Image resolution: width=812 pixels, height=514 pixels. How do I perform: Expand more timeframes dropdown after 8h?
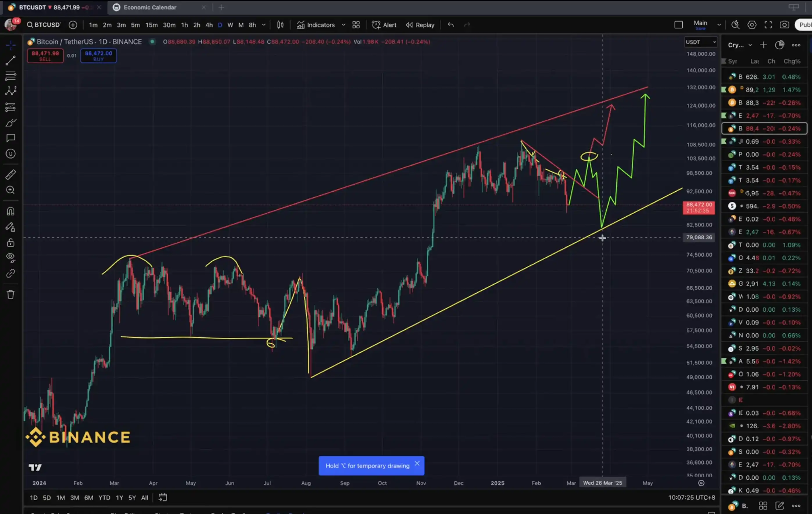tap(264, 25)
